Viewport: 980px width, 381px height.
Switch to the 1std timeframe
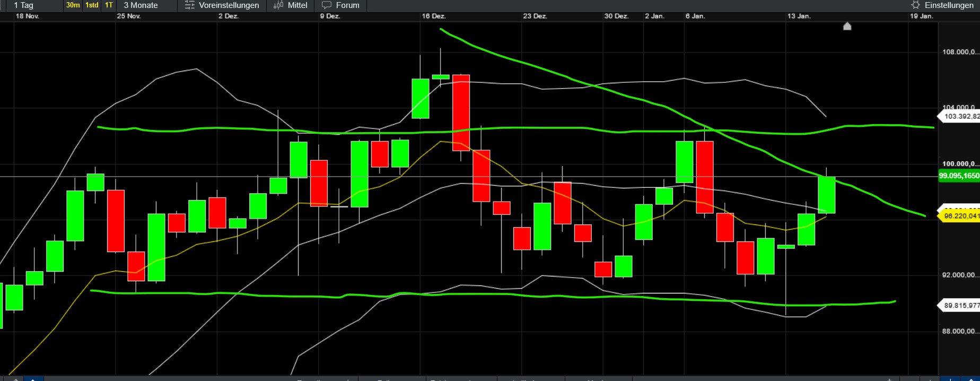coord(92,5)
